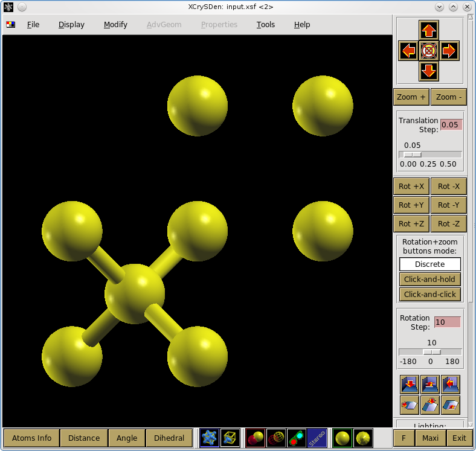476x451 pixels.
Task: Click the Rotation Step slider handle
Action: pos(432,352)
